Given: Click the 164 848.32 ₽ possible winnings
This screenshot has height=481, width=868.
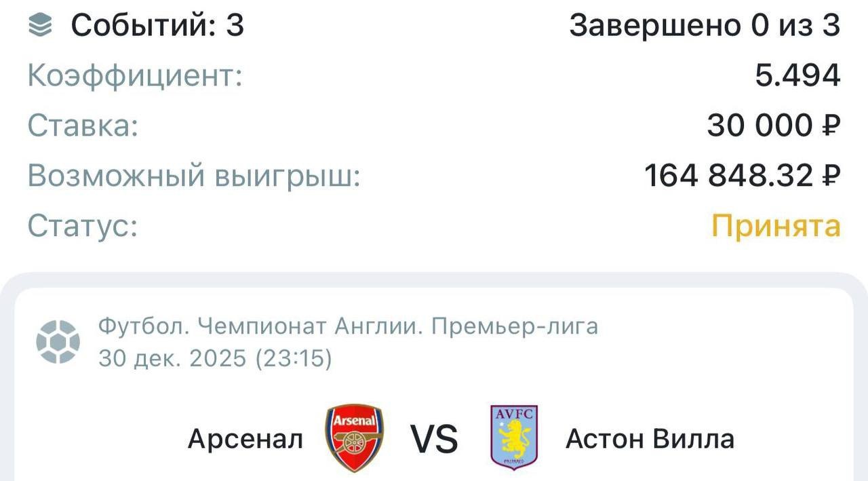Looking at the screenshot, I should [742, 176].
